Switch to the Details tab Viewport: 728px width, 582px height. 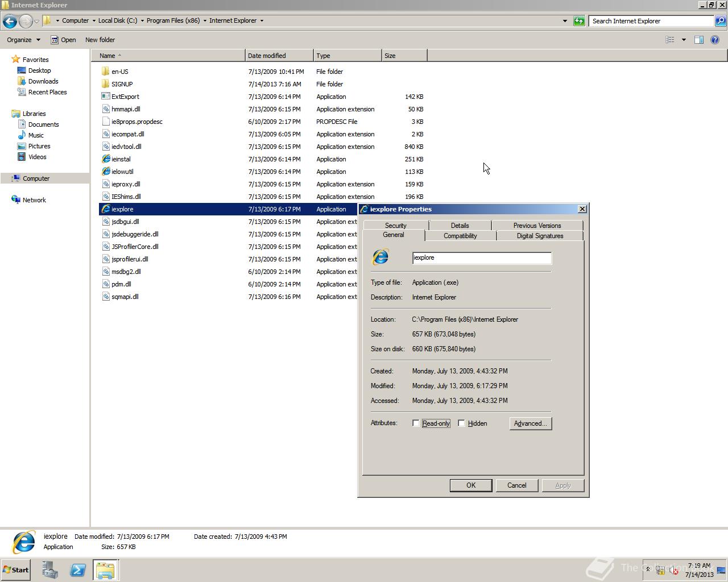click(x=460, y=226)
